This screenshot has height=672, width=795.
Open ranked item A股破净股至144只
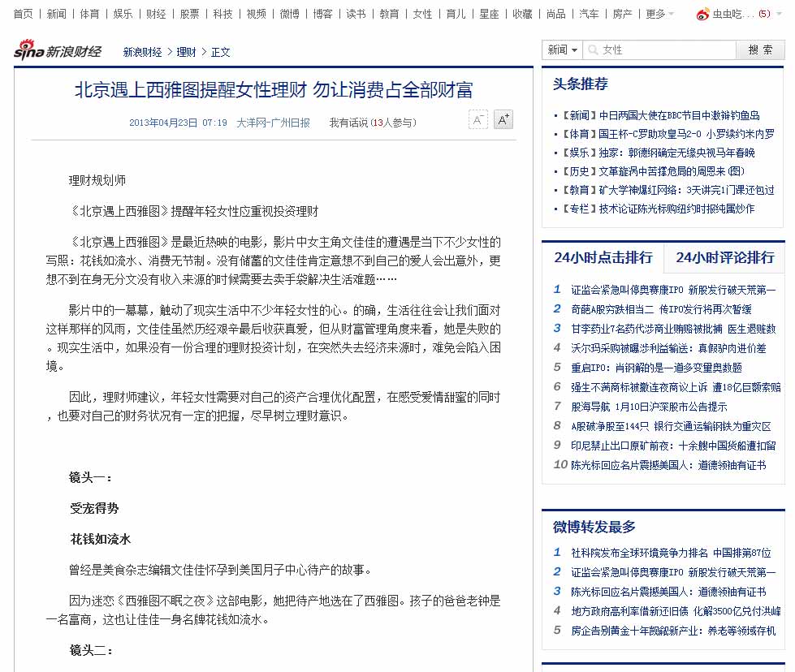[x=671, y=426]
